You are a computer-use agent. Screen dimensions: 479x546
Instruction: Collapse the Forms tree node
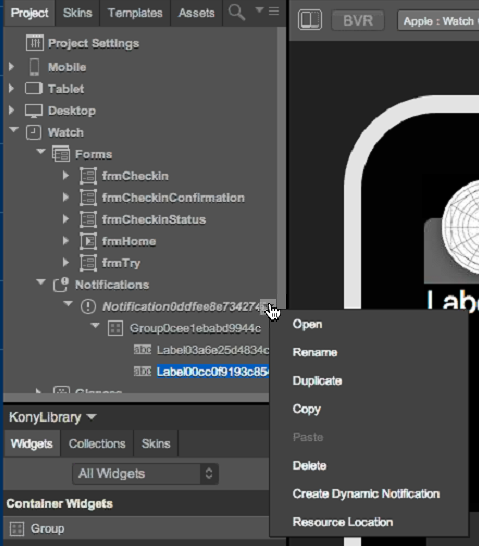click(41, 152)
